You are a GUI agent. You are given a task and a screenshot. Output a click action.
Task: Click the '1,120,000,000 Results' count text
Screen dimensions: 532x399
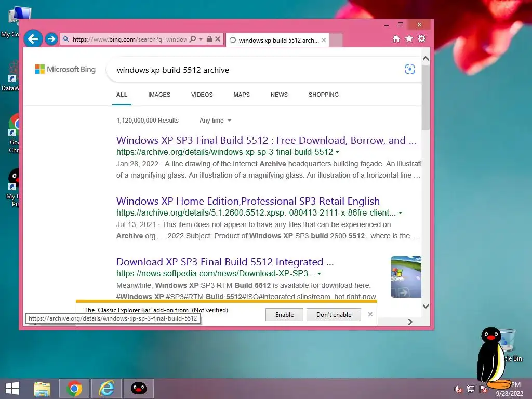147,121
